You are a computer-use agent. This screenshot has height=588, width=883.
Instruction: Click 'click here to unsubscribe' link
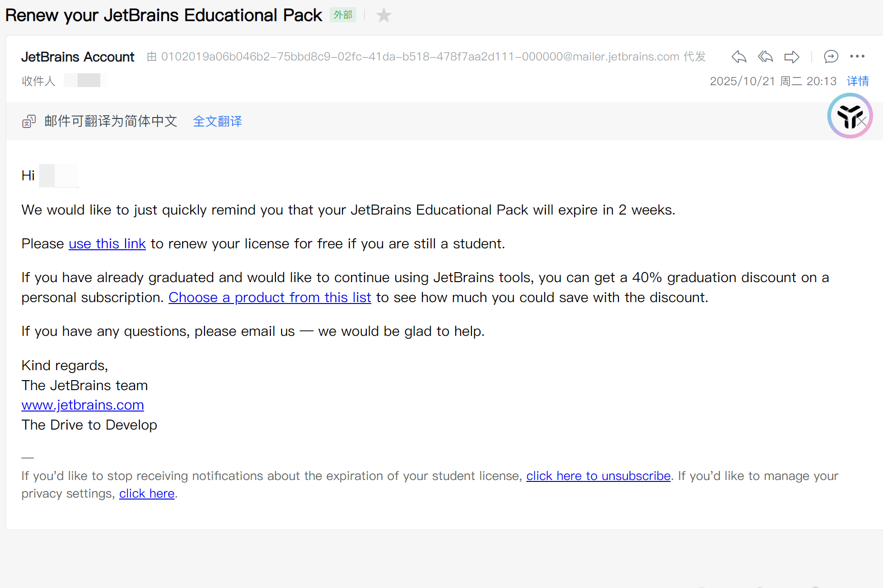[598, 476]
